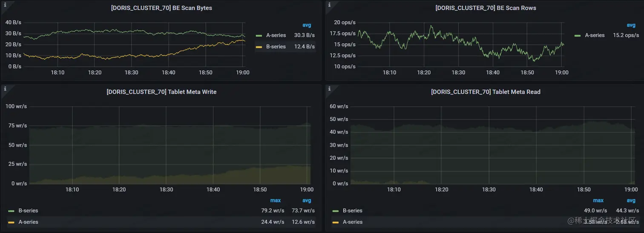The image size is (644, 233).
Task: Click the 40 B/s axis label in Scan Bytes
Action: pyautogui.click(x=13, y=22)
